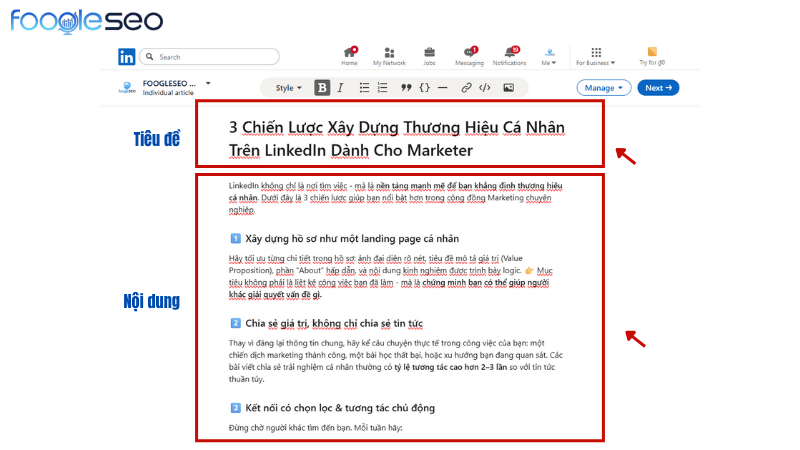Open Messaging from navbar
Screen dimensions: 800x450
click(x=469, y=56)
